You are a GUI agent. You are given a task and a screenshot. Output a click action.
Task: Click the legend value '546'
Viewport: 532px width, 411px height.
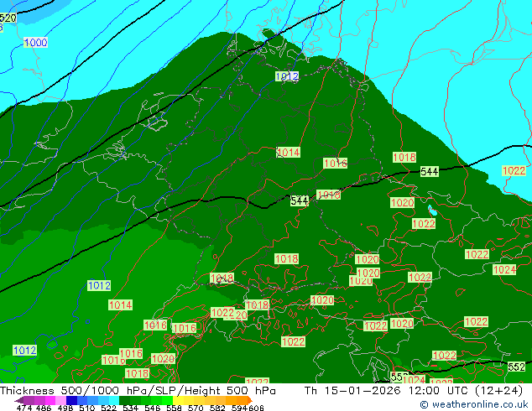[x=153, y=408]
